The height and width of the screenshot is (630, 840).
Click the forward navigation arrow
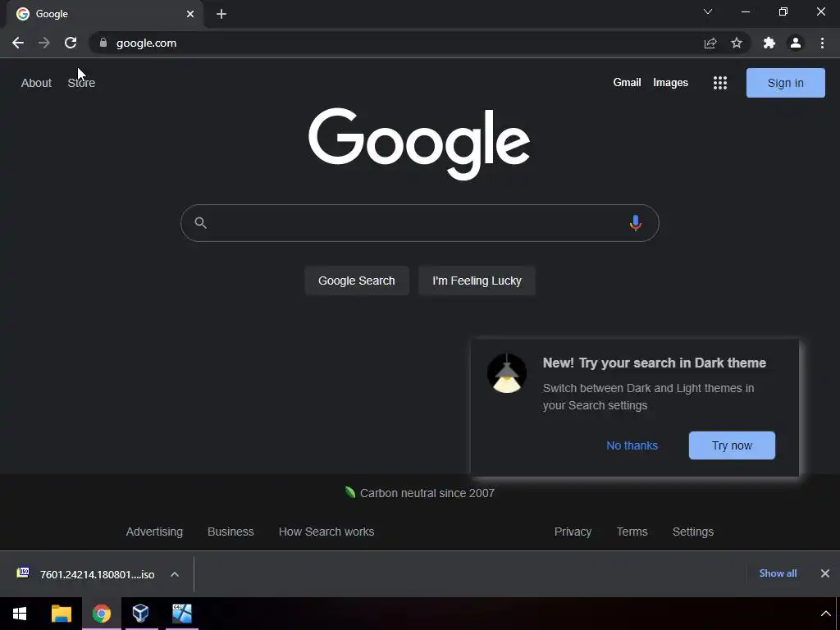[44, 43]
